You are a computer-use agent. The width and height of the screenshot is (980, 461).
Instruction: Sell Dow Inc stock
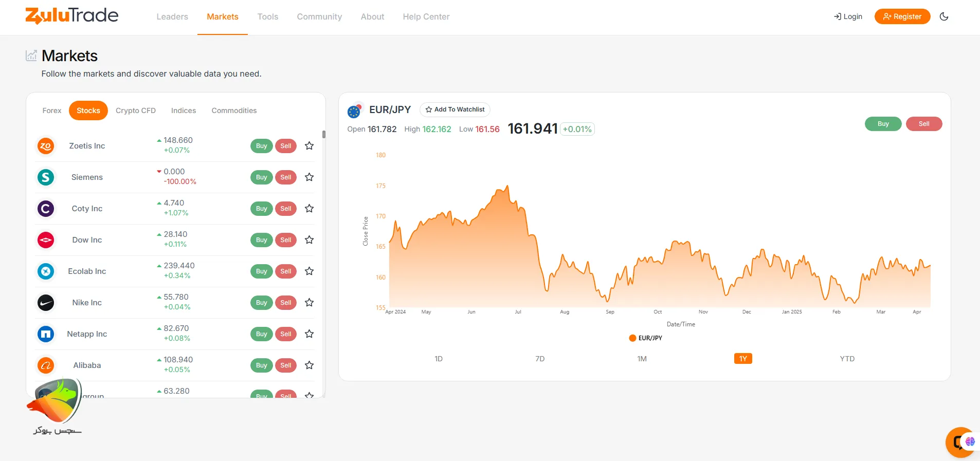286,240
